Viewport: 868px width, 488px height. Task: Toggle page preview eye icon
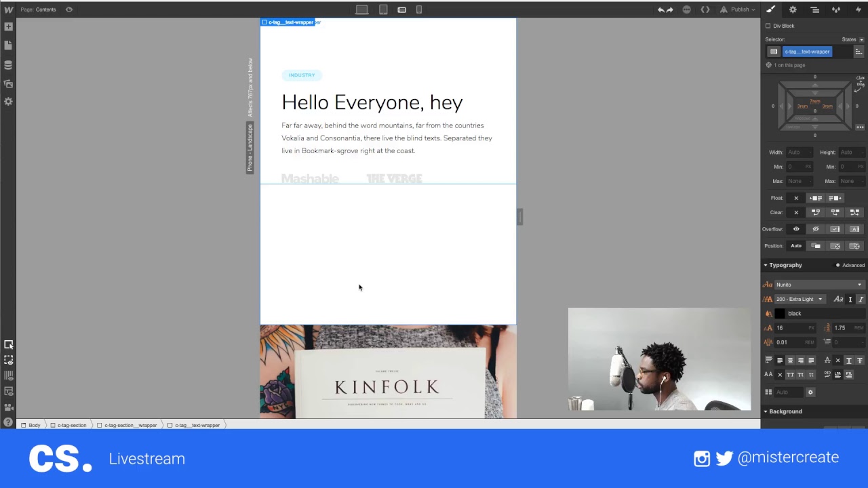tap(69, 9)
